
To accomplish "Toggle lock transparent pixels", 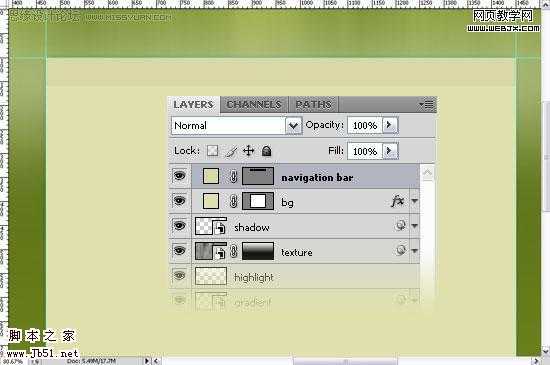I will pyautogui.click(x=213, y=151).
